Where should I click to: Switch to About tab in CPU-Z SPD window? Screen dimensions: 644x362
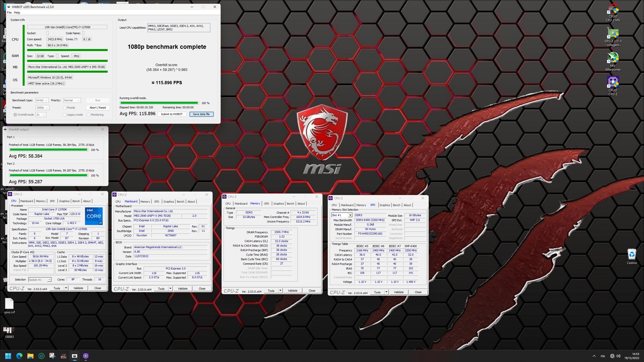point(407,205)
